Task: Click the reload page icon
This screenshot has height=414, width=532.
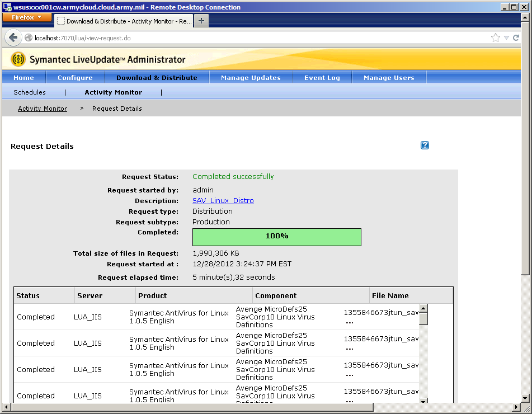Action: (x=516, y=37)
